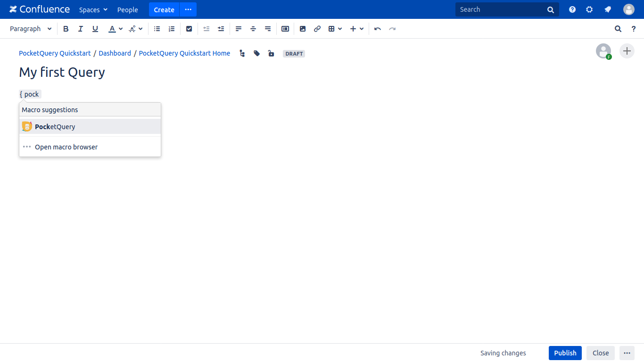Insert a bullet list
The width and height of the screenshot is (644, 362).
point(157,29)
